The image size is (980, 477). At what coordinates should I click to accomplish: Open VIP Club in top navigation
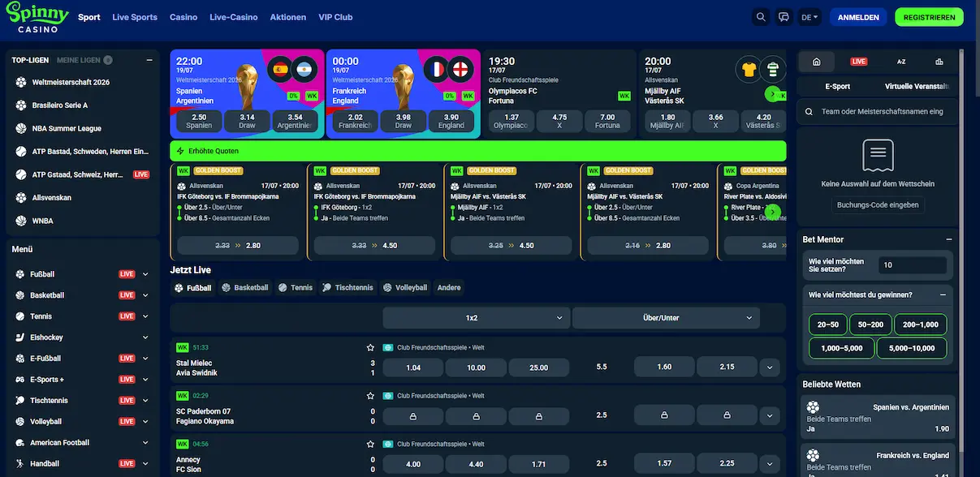pyautogui.click(x=336, y=17)
